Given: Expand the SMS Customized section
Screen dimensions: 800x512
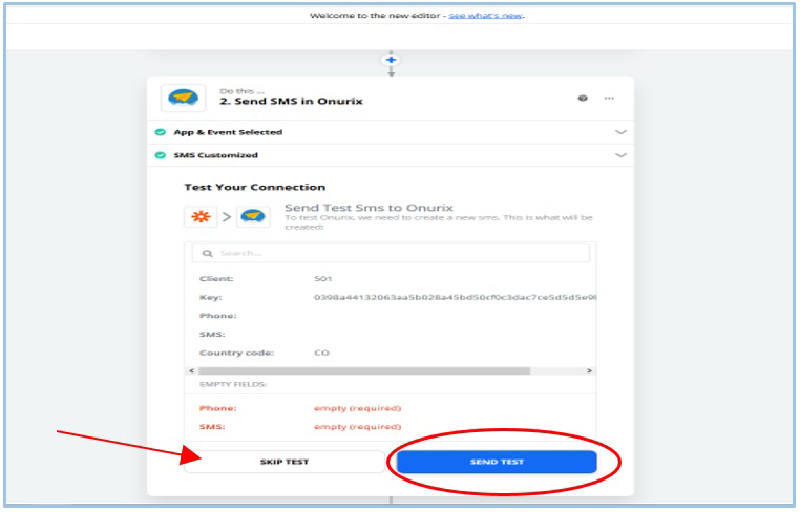Looking at the screenshot, I should pyautogui.click(x=620, y=155).
